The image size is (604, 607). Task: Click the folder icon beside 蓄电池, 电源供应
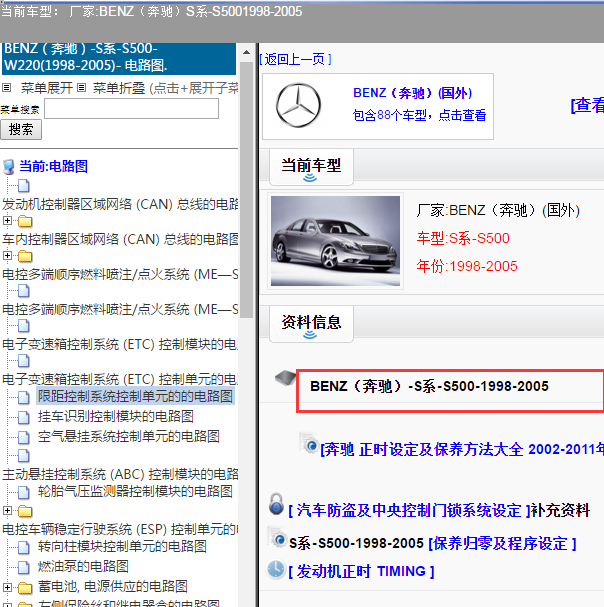point(25,588)
